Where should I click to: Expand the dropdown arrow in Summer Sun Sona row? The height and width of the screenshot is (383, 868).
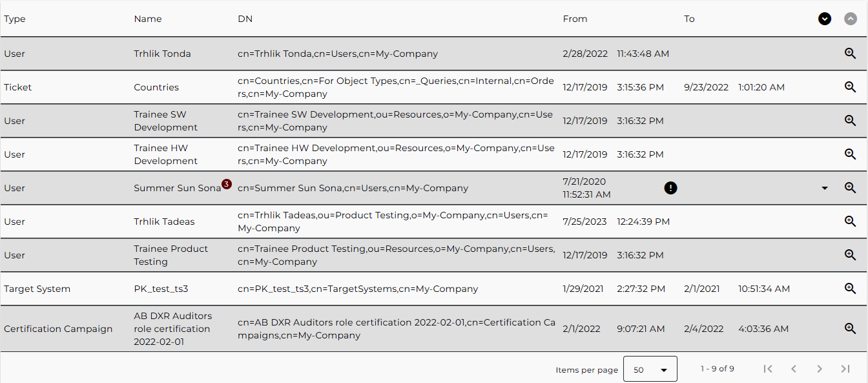tap(825, 188)
